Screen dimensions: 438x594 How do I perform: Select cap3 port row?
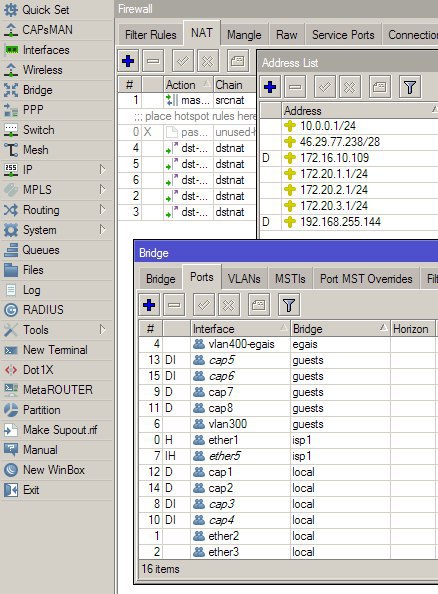pyautogui.click(x=287, y=504)
